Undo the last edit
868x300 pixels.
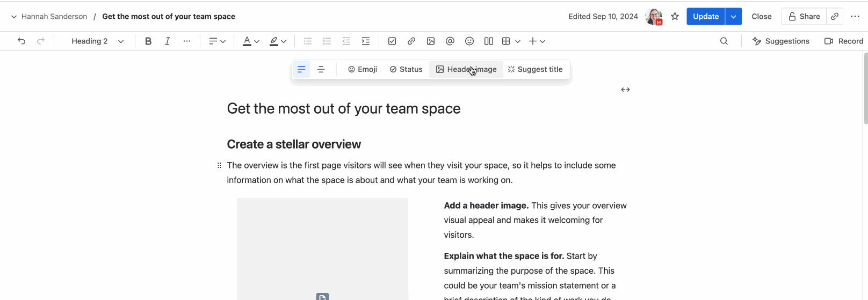tap(21, 41)
